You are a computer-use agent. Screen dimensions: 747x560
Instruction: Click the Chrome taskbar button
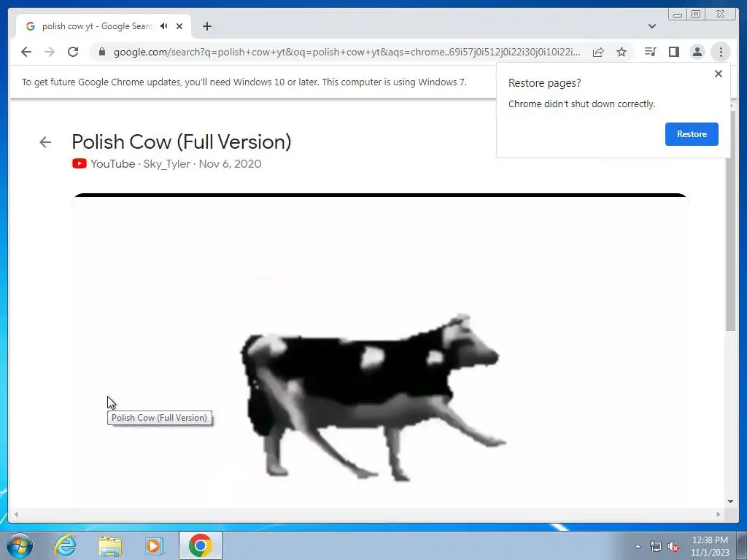tap(200, 545)
